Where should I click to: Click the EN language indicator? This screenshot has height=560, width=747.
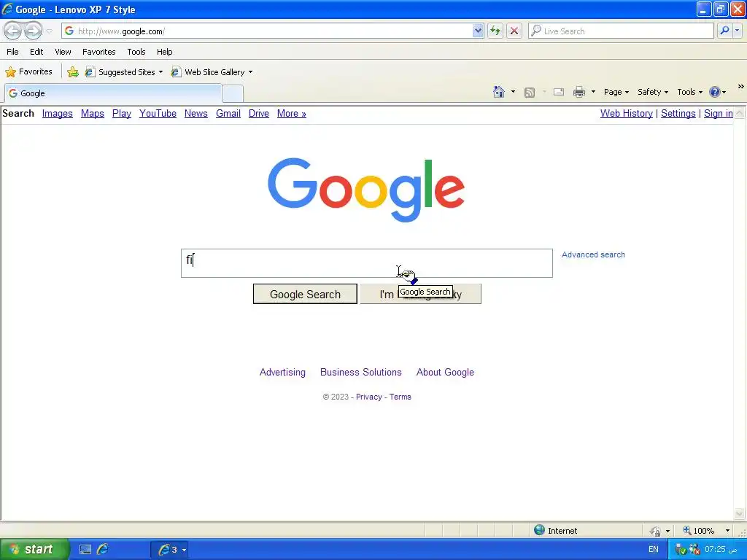[654, 550]
